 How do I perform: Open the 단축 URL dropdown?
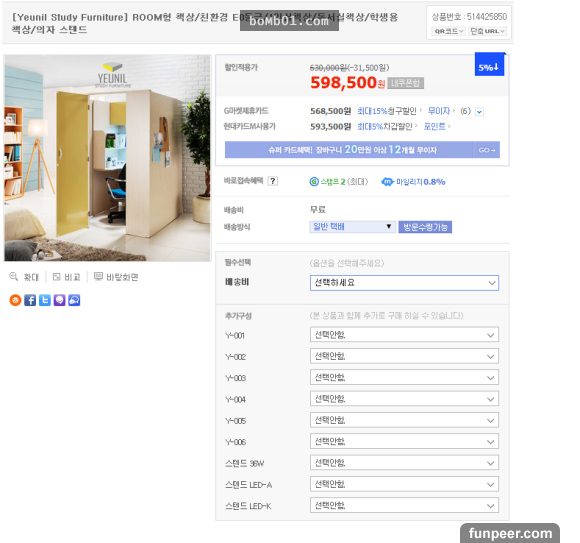pos(487,31)
